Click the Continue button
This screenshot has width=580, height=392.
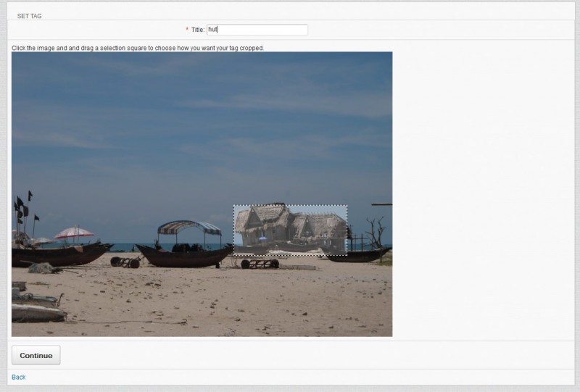[x=36, y=355]
